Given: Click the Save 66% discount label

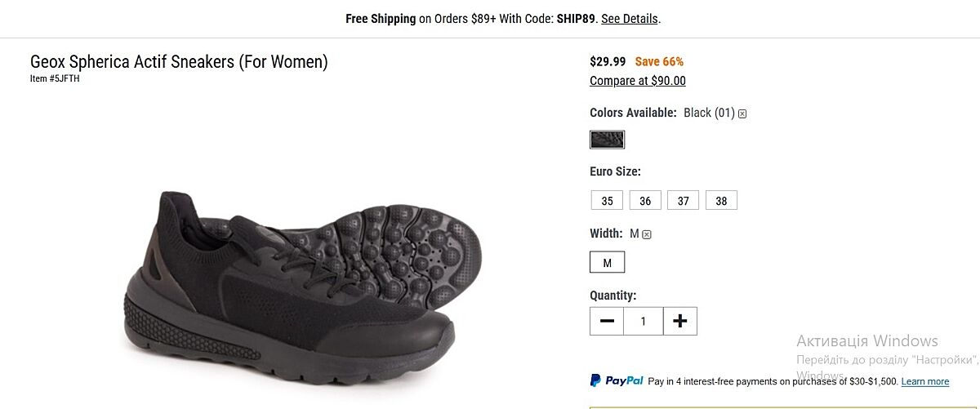Looking at the screenshot, I should [x=659, y=62].
